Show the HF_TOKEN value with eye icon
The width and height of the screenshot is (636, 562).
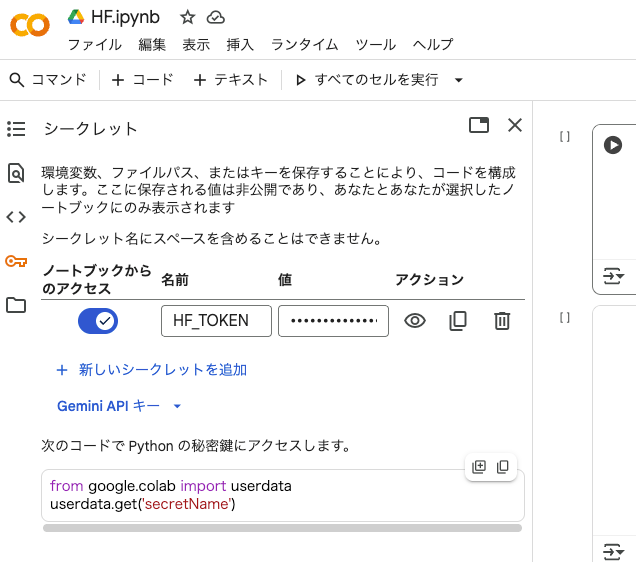tap(415, 321)
